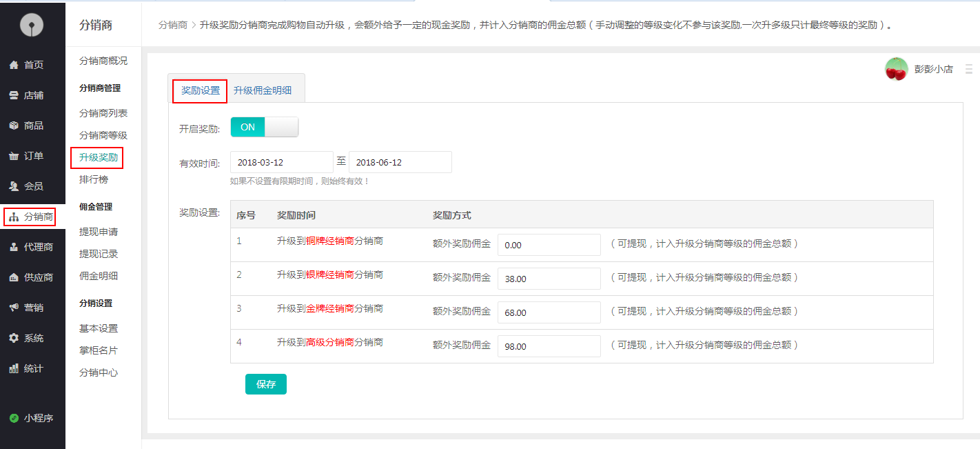The height and width of the screenshot is (449, 980).
Task: Click the 会员 member icon
Action: (x=13, y=186)
